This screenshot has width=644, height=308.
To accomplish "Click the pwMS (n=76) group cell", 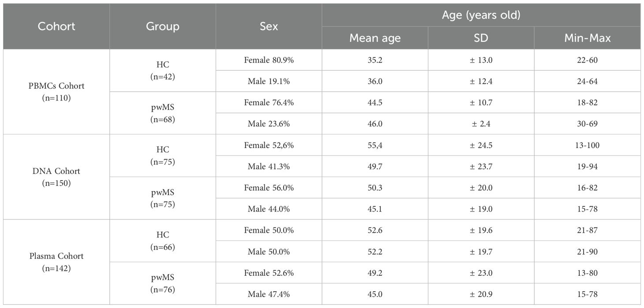I will (162, 283).
